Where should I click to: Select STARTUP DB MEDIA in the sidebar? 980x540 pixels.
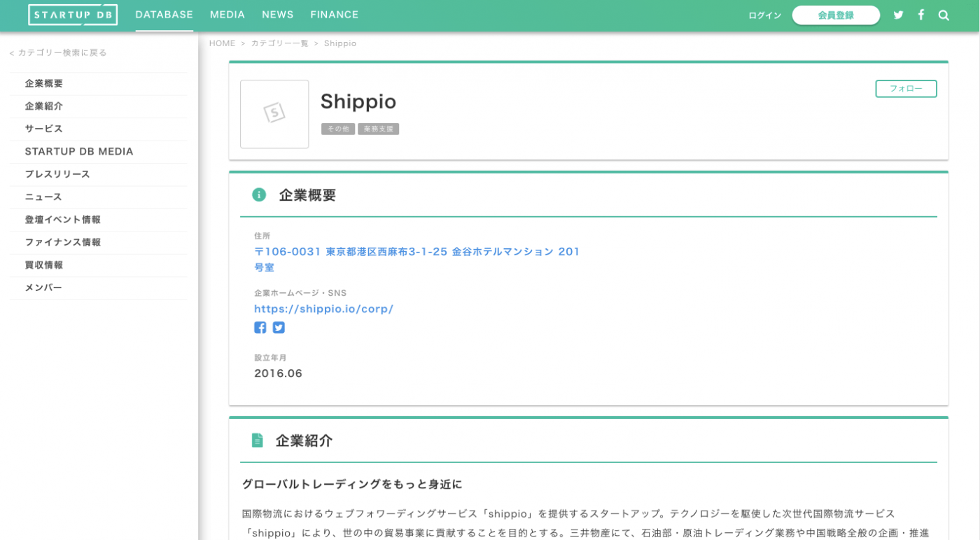[x=98, y=152]
